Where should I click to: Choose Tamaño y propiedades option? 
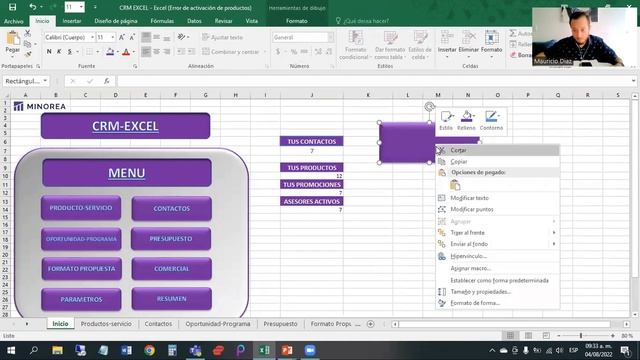498,292
